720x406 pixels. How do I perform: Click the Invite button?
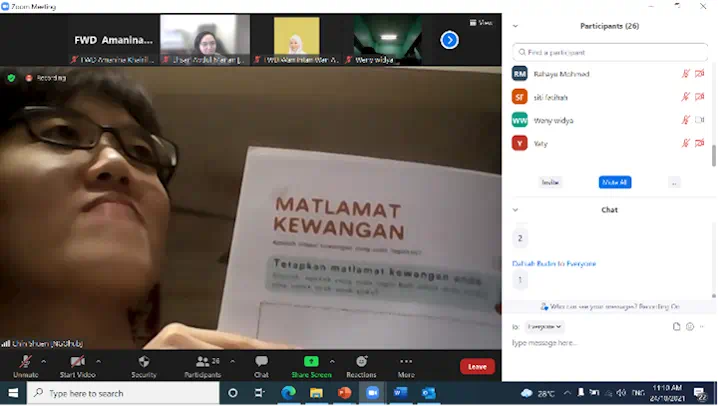[x=550, y=182]
